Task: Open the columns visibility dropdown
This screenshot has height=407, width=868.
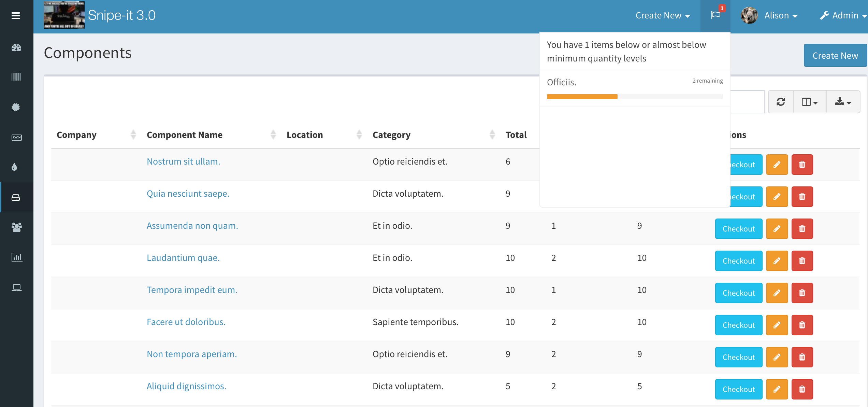Action: [x=810, y=102]
